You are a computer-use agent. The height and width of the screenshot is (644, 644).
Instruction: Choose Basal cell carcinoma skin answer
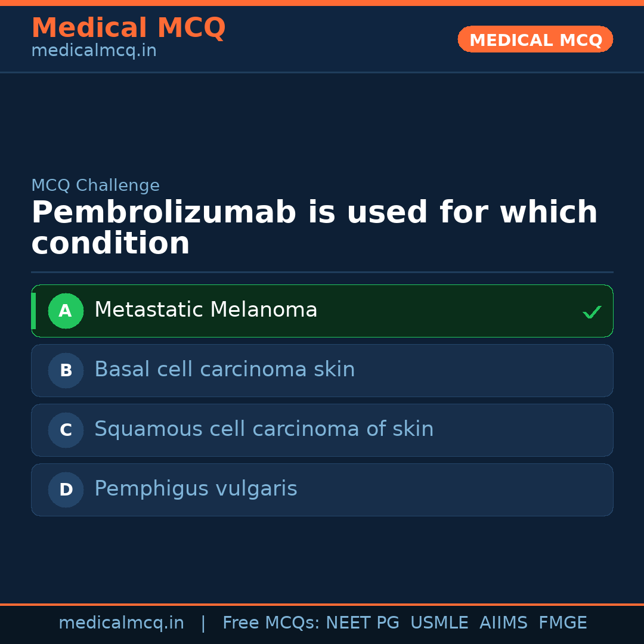tap(224, 370)
